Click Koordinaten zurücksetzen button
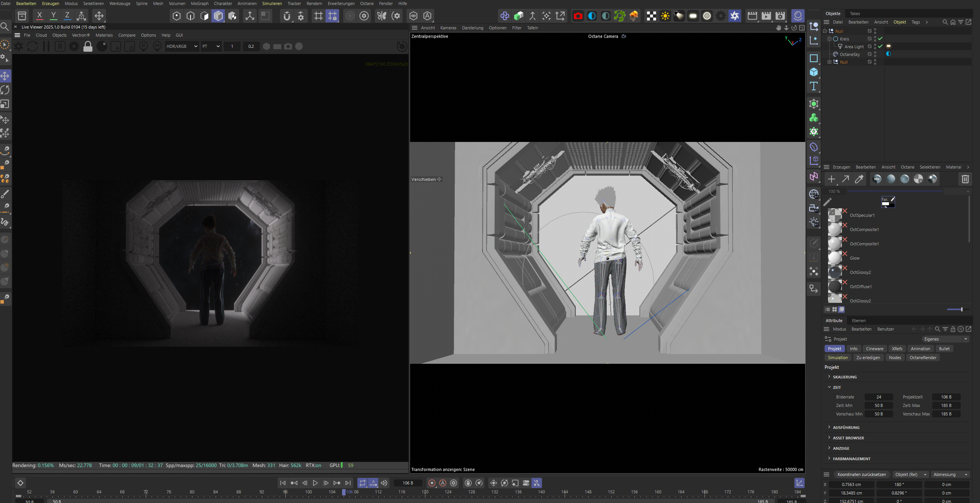This screenshot has height=503, width=980. click(861, 474)
